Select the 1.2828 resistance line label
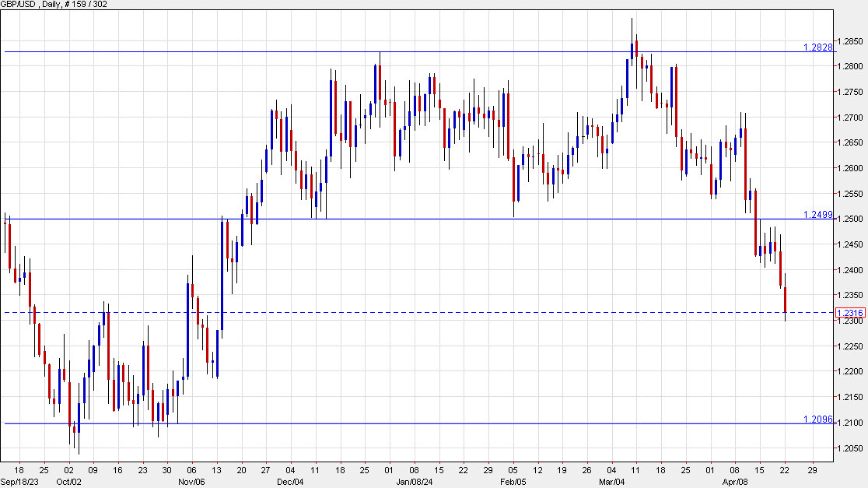Image resolution: width=868 pixels, height=488 pixels. (817, 48)
